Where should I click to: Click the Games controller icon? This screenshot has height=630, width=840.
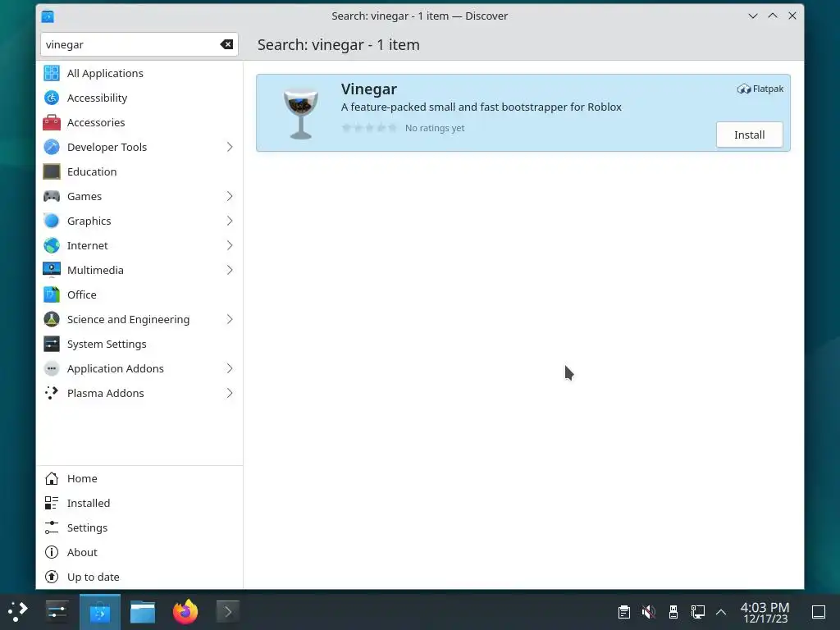point(52,197)
